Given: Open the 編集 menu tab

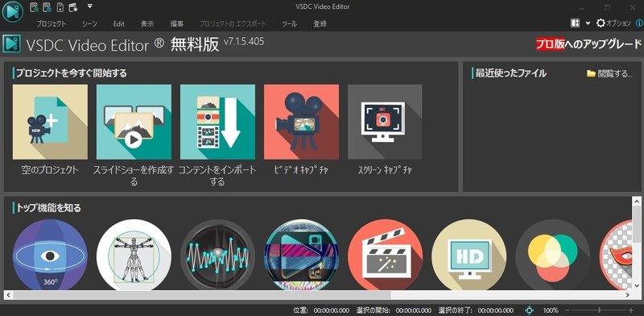Looking at the screenshot, I should click(177, 24).
